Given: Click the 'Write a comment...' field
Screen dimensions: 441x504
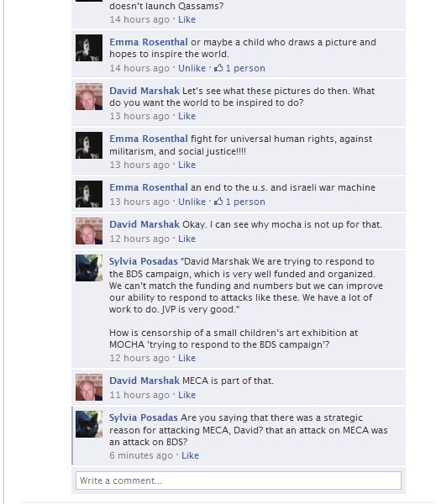Looking at the screenshot, I should (239, 480).
